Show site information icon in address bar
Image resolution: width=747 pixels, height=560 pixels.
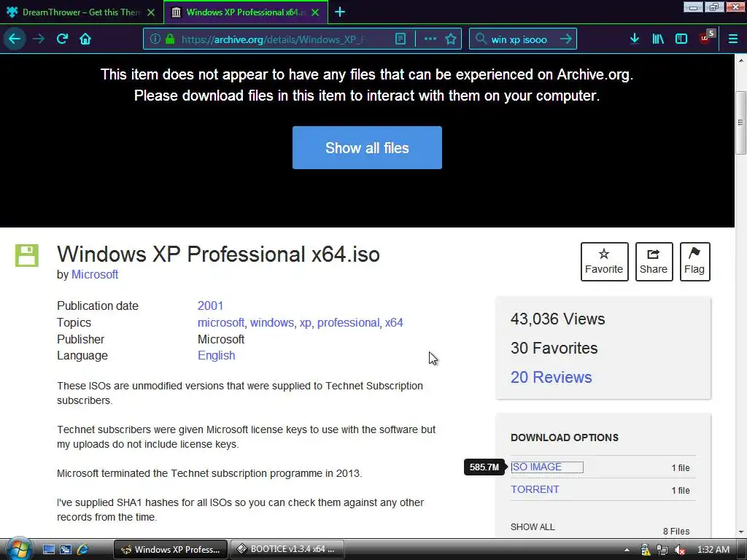(155, 39)
